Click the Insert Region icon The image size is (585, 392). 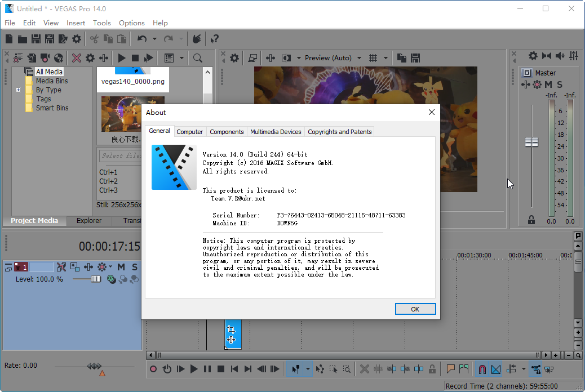pos(464,369)
